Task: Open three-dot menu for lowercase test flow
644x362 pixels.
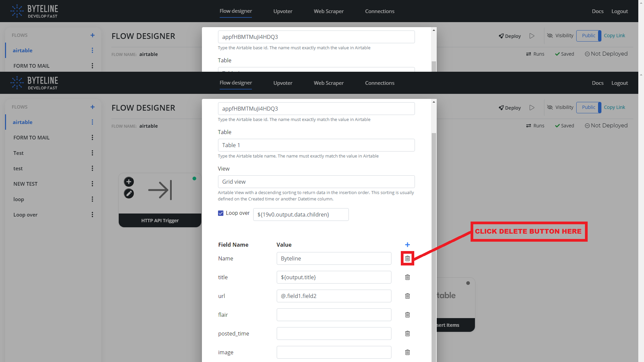Action: click(92, 168)
